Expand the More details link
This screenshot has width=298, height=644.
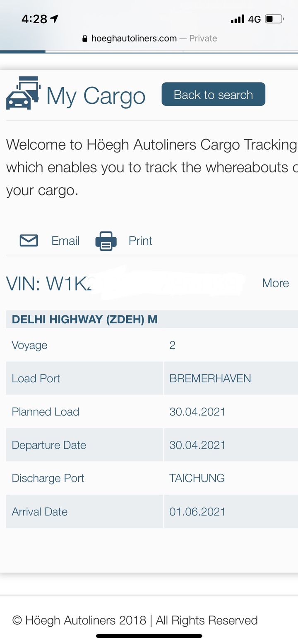point(275,283)
